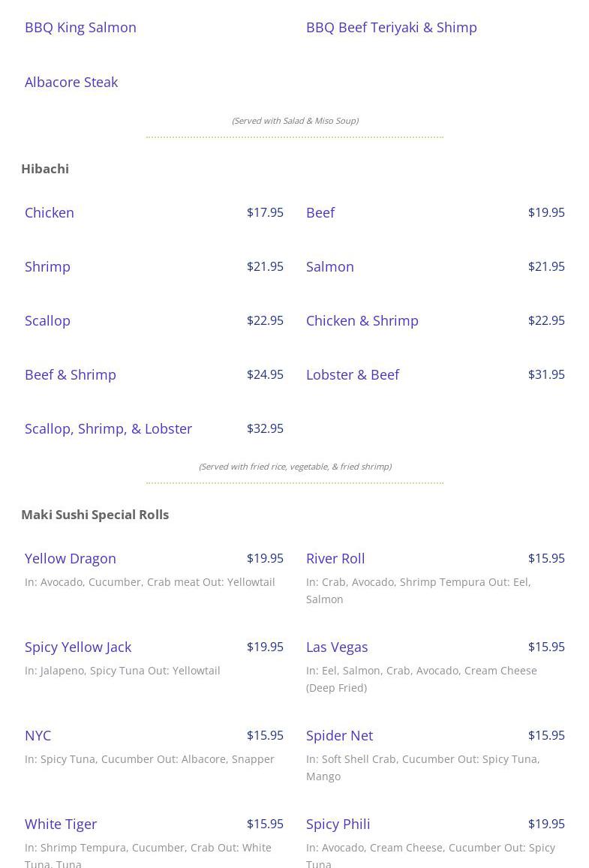Choose the Hibachi Scallop dish
The height and width of the screenshot is (868, 589).
coord(47,320)
